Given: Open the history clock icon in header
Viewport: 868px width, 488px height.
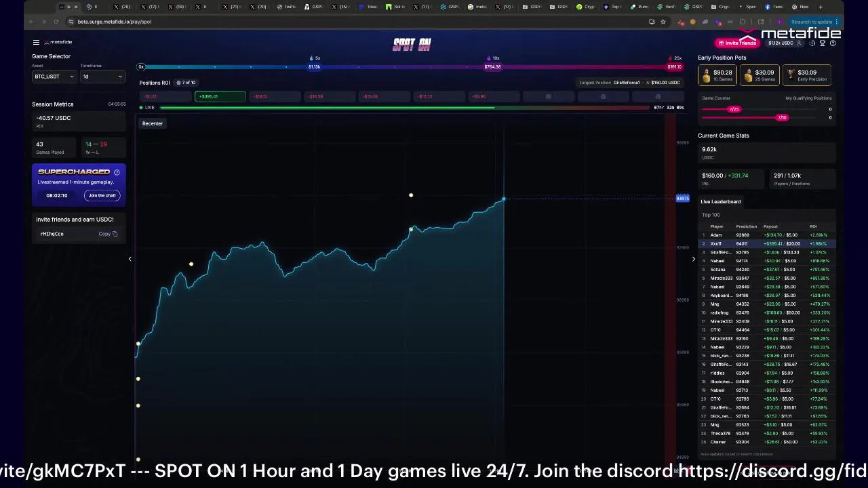Looking at the screenshot, I should point(812,43).
